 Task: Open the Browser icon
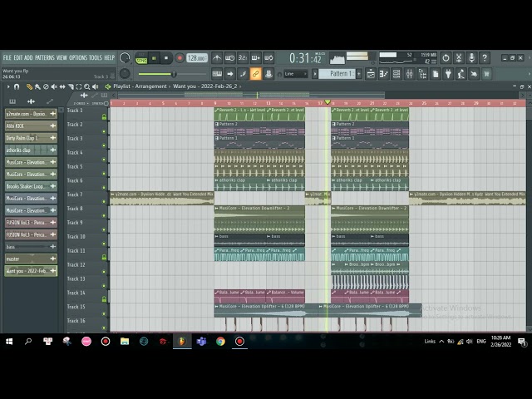coord(422,74)
